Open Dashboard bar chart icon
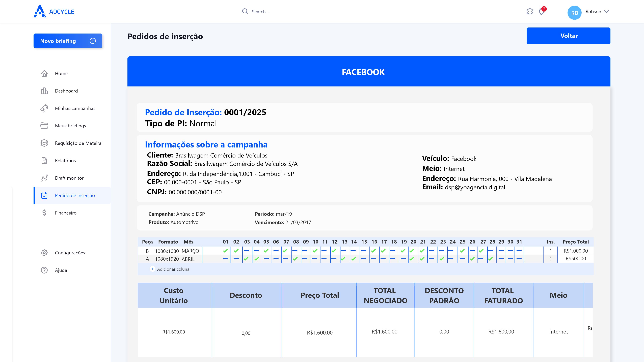644x362 pixels. pyautogui.click(x=44, y=91)
